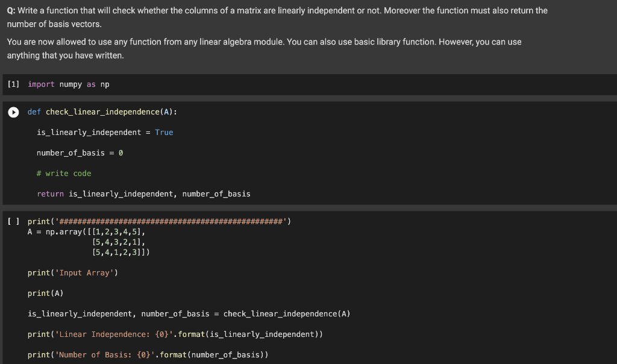The height and width of the screenshot is (364, 617).
Task: Click the empty [ ] indicator of the print cell
Action: [x=12, y=221]
